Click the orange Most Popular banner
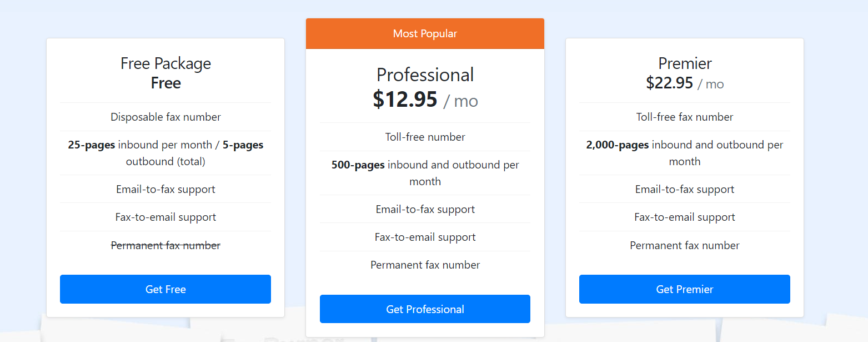Image resolution: width=868 pixels, height=342 pixels. pyautogui.click(x=425, y=34)
